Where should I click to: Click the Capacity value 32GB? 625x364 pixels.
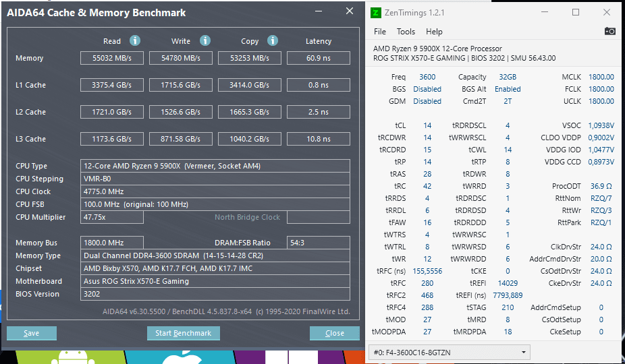coord(508,77)
